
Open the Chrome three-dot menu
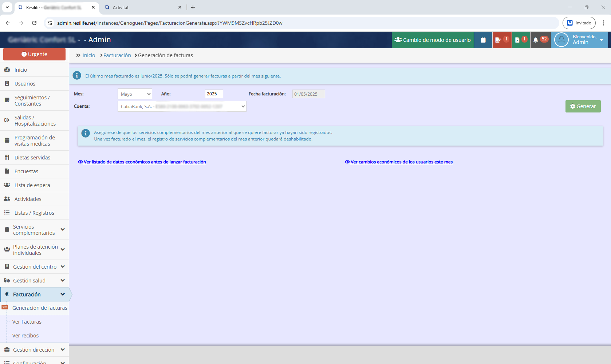coord(603,23)
